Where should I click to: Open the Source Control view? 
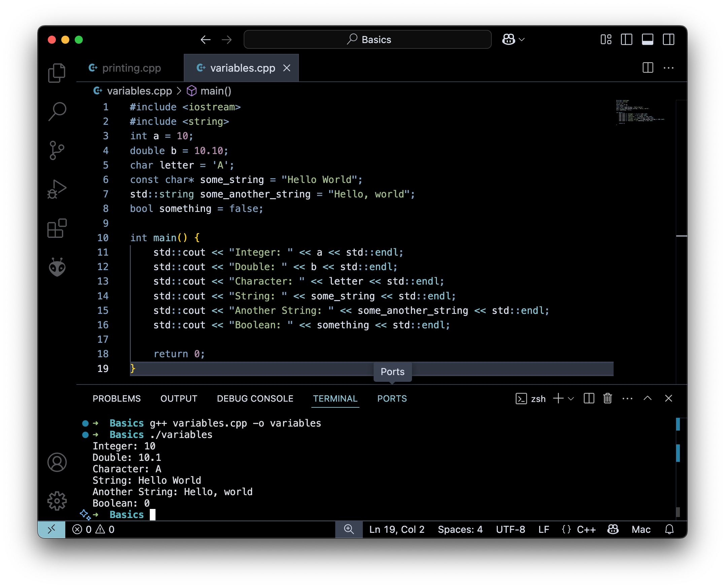coord(57,150)
